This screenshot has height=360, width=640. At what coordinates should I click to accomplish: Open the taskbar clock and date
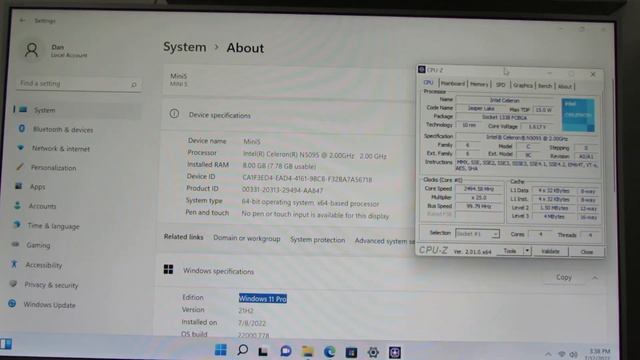coord(599,354)
